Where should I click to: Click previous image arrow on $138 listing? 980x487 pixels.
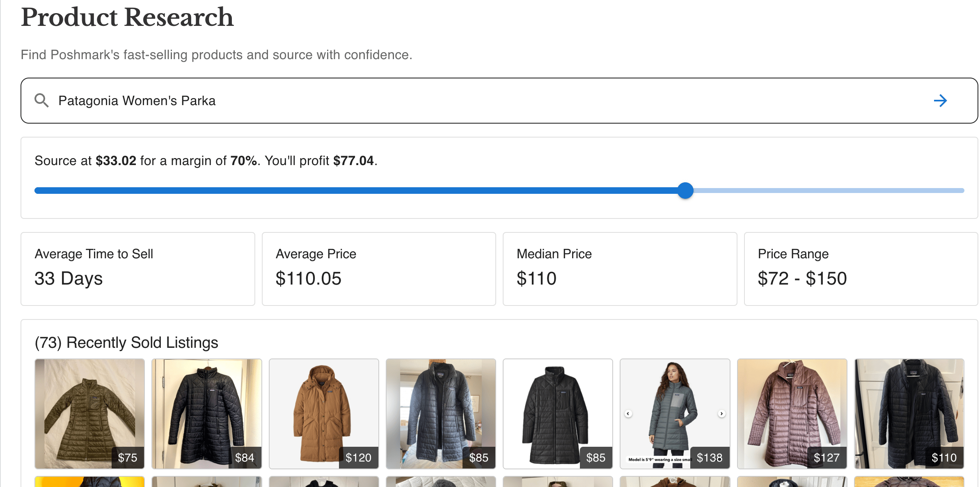click(x=628, y=413)
